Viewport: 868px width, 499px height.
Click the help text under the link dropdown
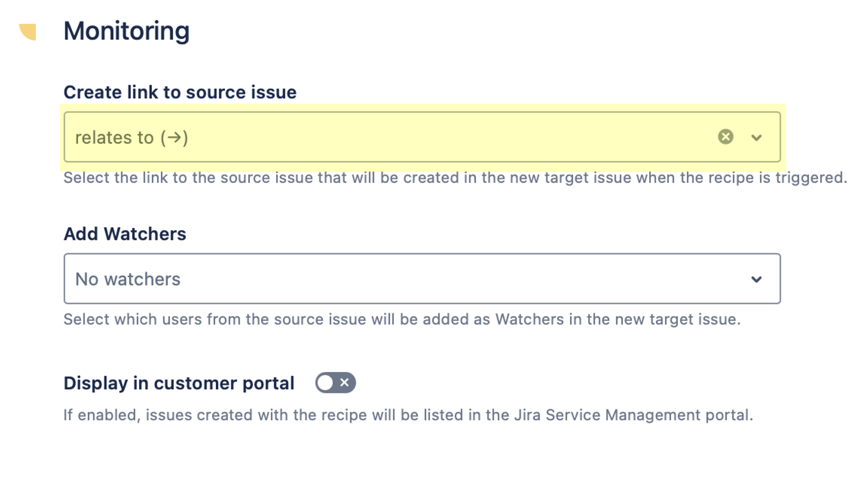455,178
